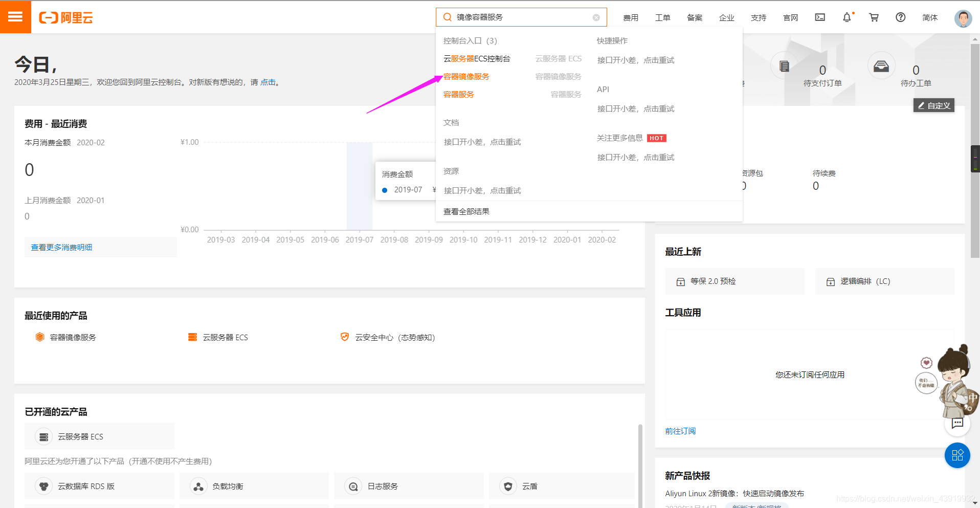Open the user avatar menu

coord(963,18)
